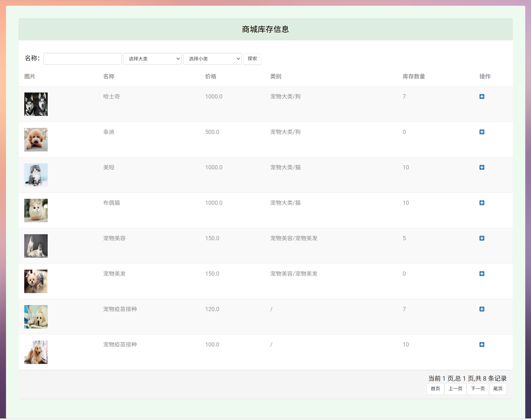Click the golden retriever thumbnail in last row
Viewport: 531px width, 420px height.
coord(36,352)
